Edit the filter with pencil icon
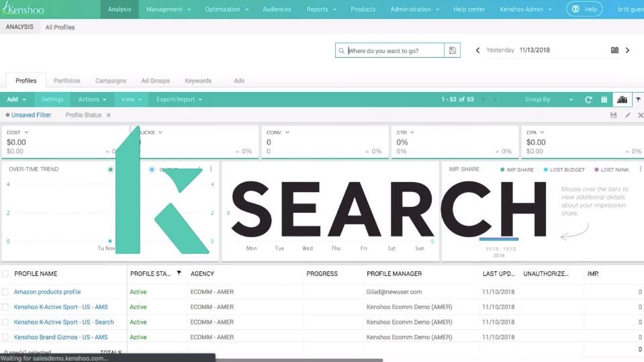This screenshot has height=362, width=644. [628, 116]
